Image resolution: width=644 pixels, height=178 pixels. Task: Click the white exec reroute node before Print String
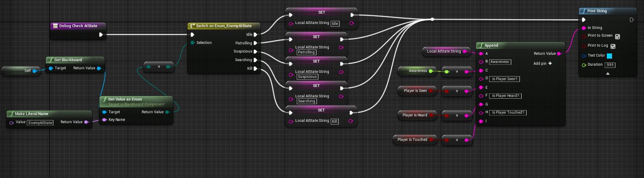click(x=432, y=19)
